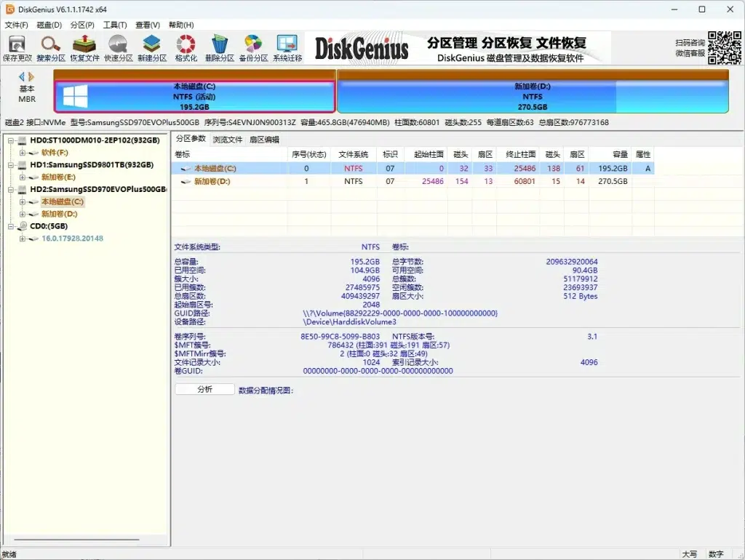745x560 pixels.
Task: Click the 保存更改 (save changes) toolbar icon
Action: pos(16,47)
